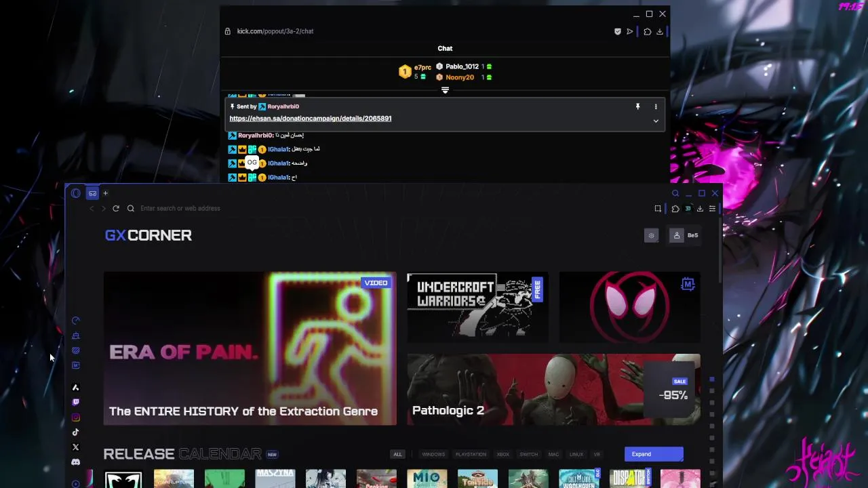Open the Tailside game thumbnail
Image resolution: width=868 pixels, height=488 pixels.
[x=477, y=479]
